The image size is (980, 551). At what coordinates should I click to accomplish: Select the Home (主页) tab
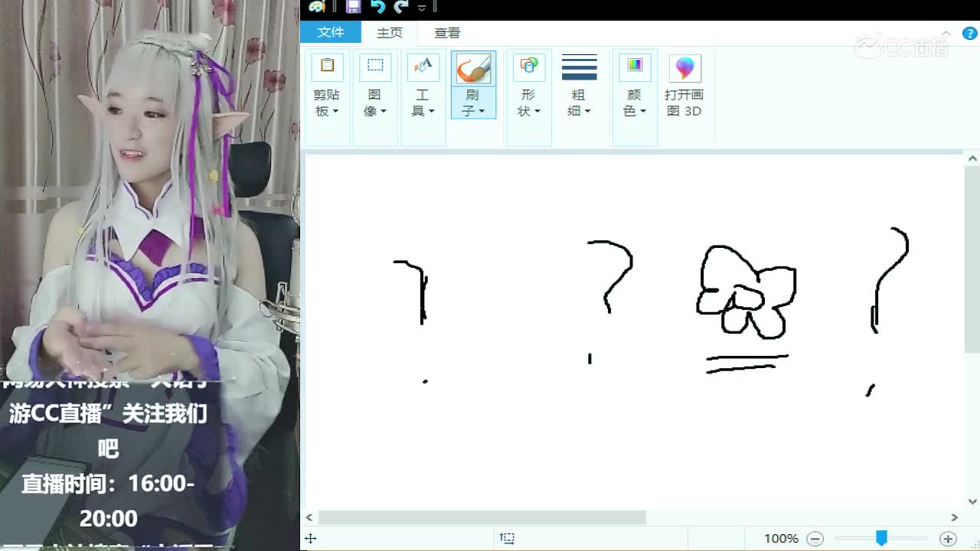point(389,33)
